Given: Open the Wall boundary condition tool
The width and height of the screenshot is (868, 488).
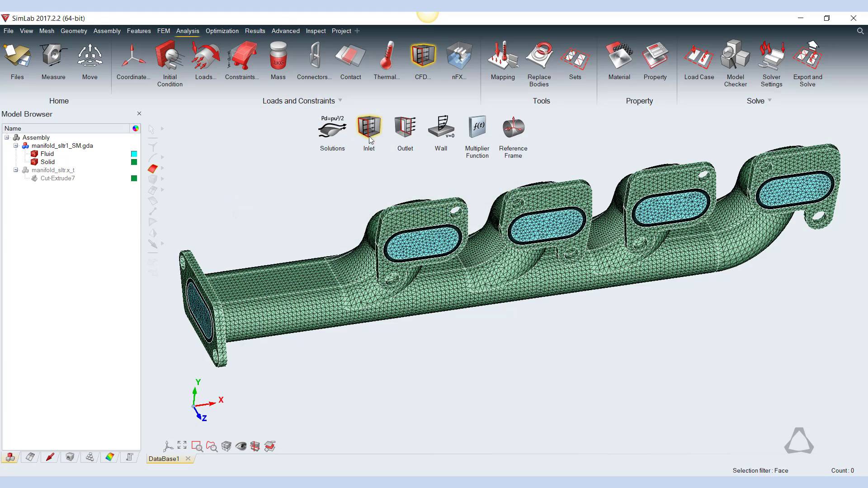Looking at the screenshot, I should pyautogui.click(x=441, y=128).
